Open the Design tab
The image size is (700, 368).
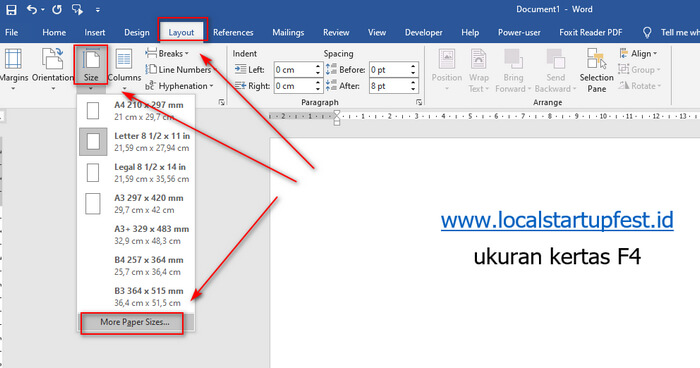coord(137,33)
